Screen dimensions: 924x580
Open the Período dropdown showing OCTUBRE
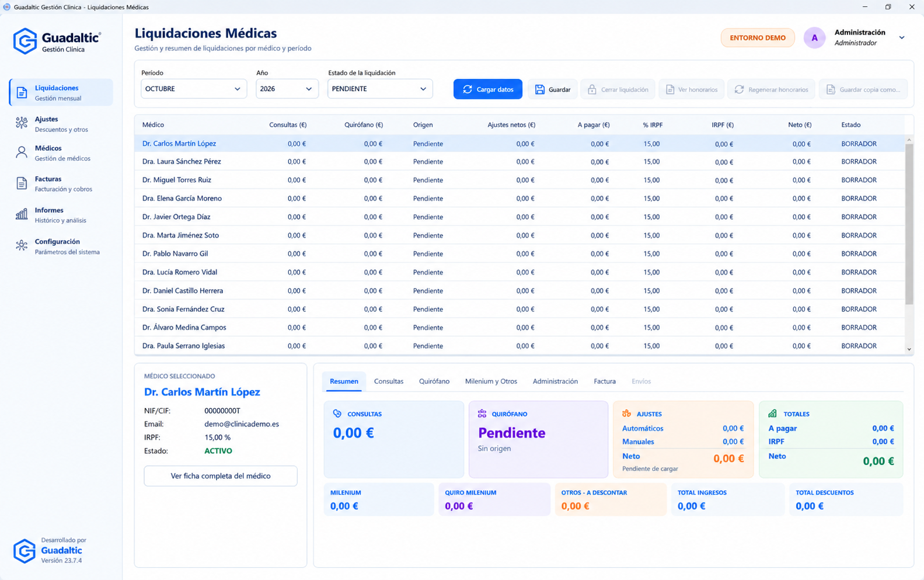tap(193, 89)
